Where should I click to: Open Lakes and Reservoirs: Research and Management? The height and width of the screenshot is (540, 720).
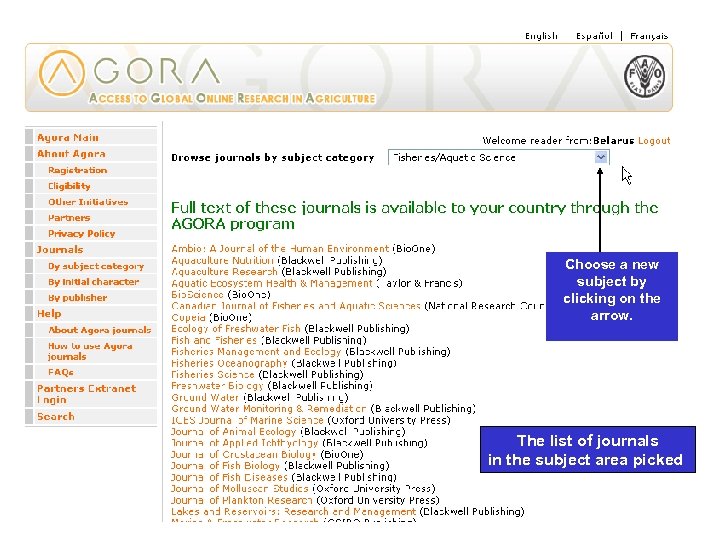[294, 511]
